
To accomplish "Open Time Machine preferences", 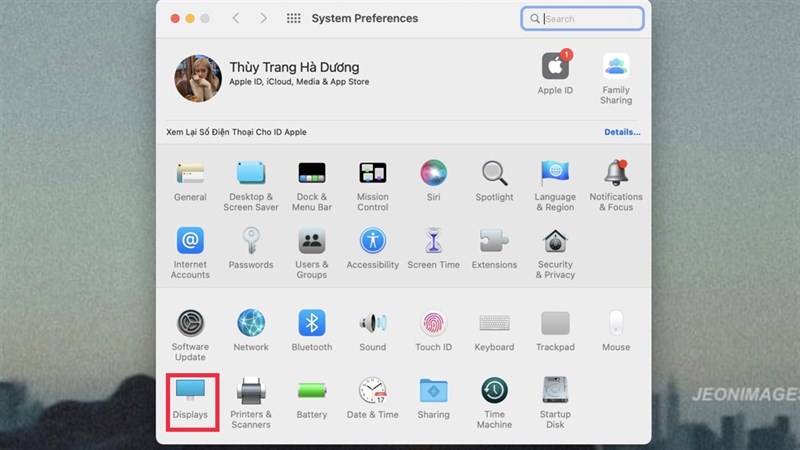I will pyautogui.click(x=494, y=403).
